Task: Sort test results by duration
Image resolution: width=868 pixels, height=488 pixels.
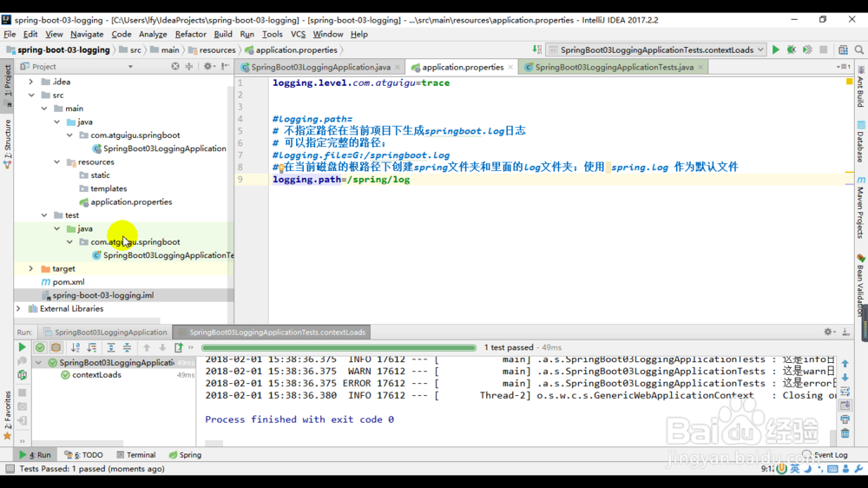Action: pos(92,347)
